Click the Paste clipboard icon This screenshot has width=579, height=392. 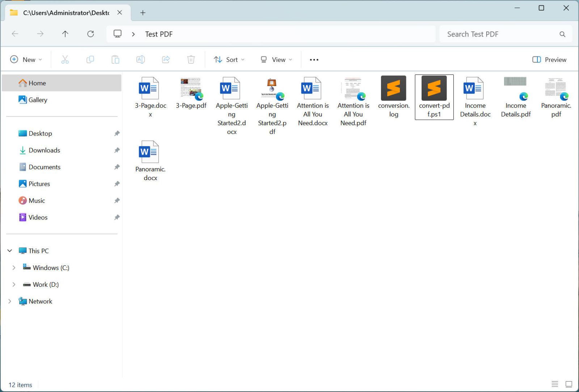(115, 60)
